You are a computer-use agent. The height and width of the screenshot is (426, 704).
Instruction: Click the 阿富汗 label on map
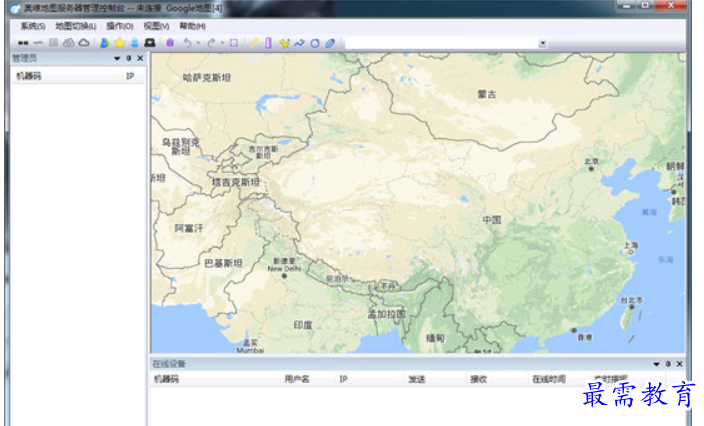[189, 228]
